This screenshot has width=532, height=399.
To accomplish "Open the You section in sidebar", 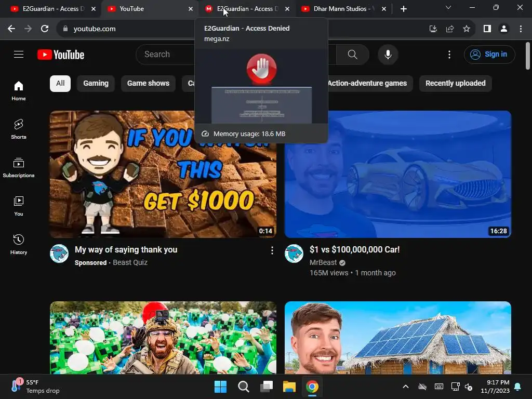I will (x=19, y=206).
